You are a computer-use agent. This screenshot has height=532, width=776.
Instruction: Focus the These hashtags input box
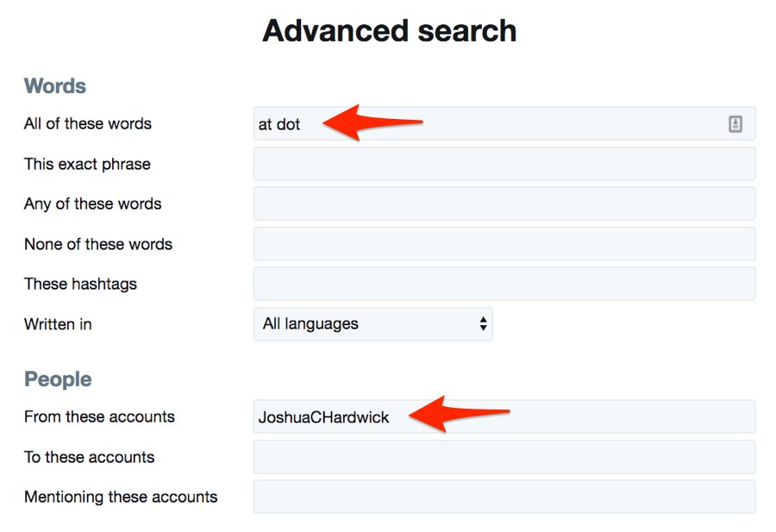coord(504,284)
